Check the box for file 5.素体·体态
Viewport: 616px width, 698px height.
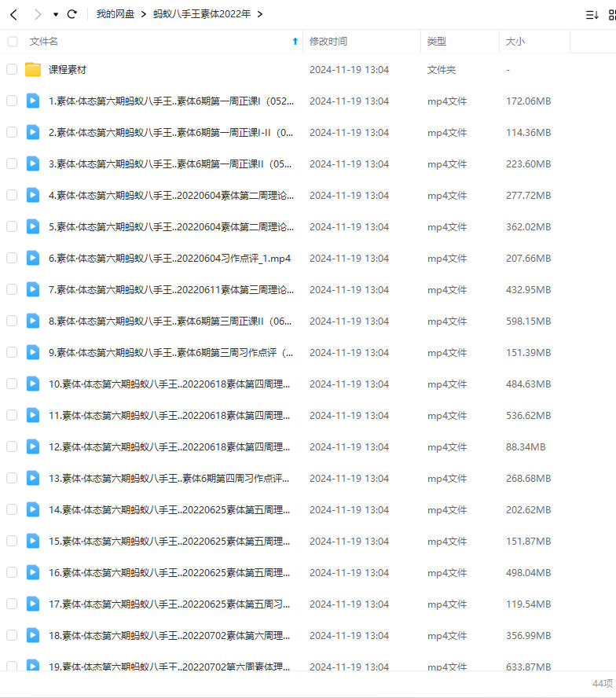point(12,226)
